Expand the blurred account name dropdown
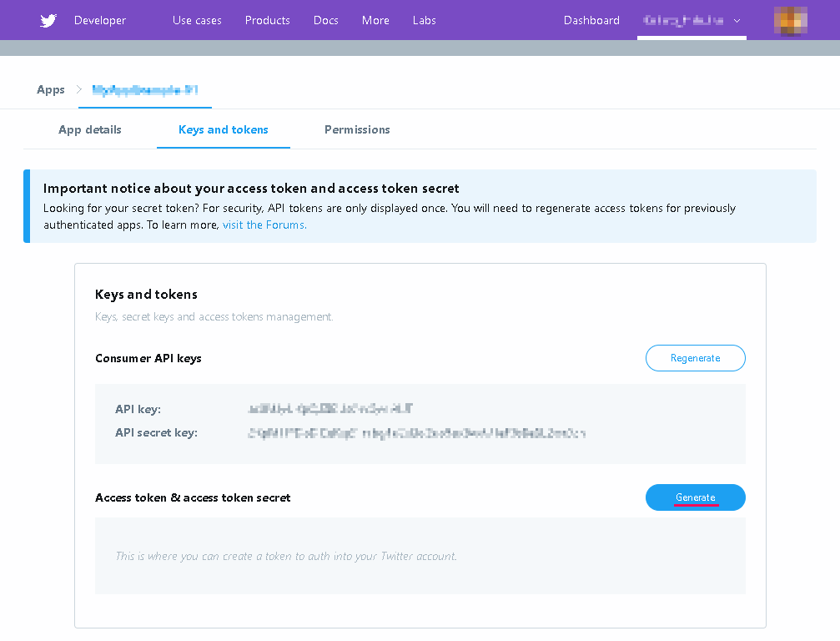The image size is (840, 641). [692, 20]
